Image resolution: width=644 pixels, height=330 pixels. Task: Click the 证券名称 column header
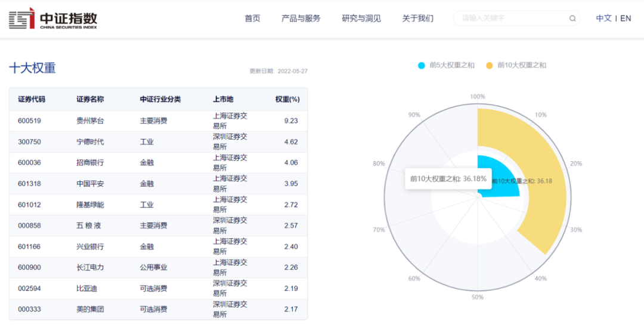[x=90, y=100]
